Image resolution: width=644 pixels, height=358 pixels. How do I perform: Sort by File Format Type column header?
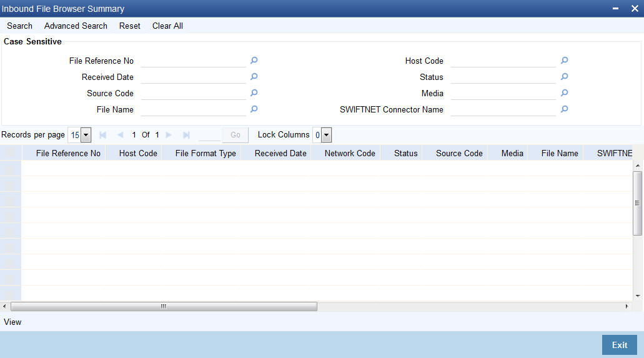point(206,153)
